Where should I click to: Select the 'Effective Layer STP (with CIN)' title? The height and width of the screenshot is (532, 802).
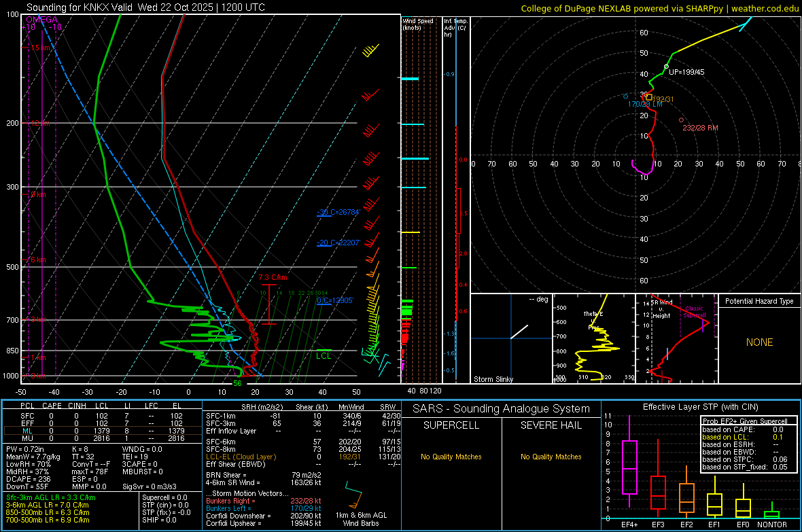click(x=700, y=407)
